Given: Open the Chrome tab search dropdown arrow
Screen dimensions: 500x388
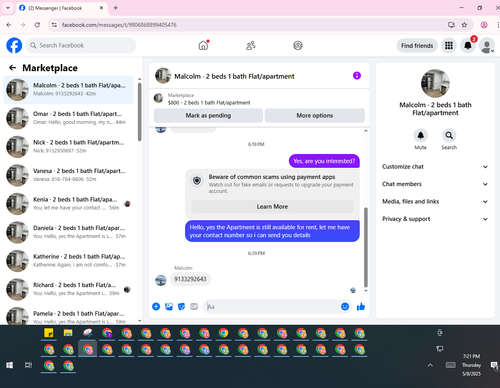Looking at the screenshot, I should 8,8.
